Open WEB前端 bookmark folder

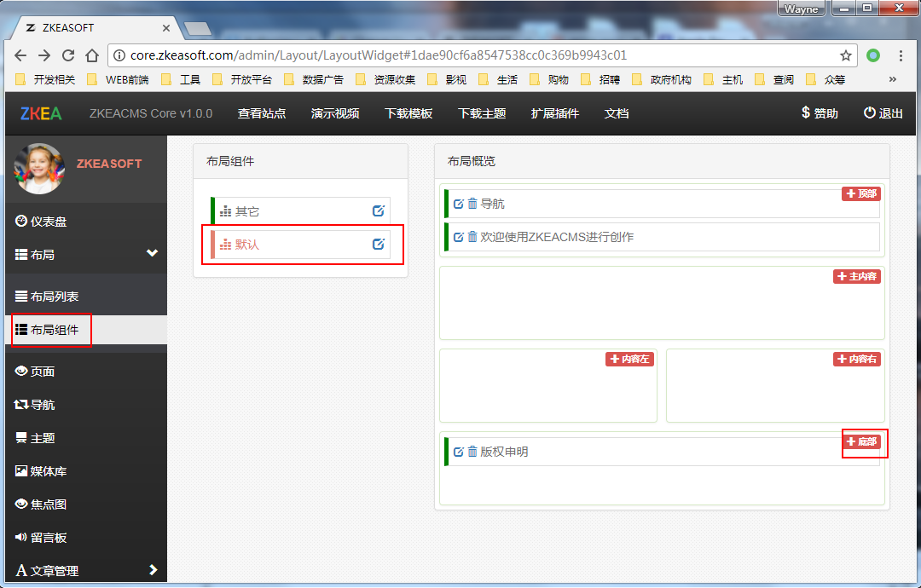tap(118, 79)
